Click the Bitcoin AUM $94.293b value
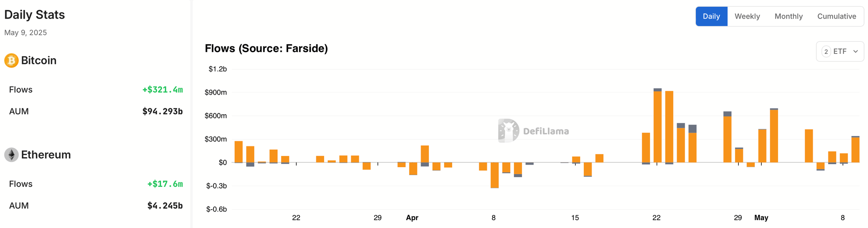This screenshot has height=228, width=868. click(163, 111)
